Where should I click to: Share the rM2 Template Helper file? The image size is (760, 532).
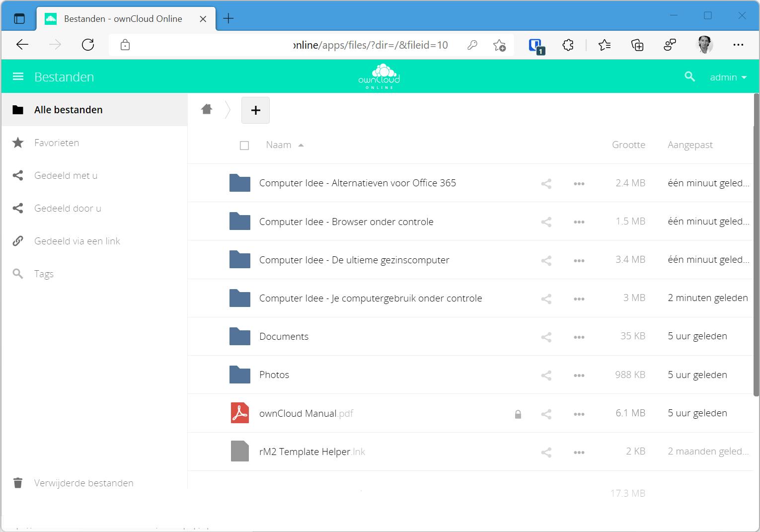[546, 452]
